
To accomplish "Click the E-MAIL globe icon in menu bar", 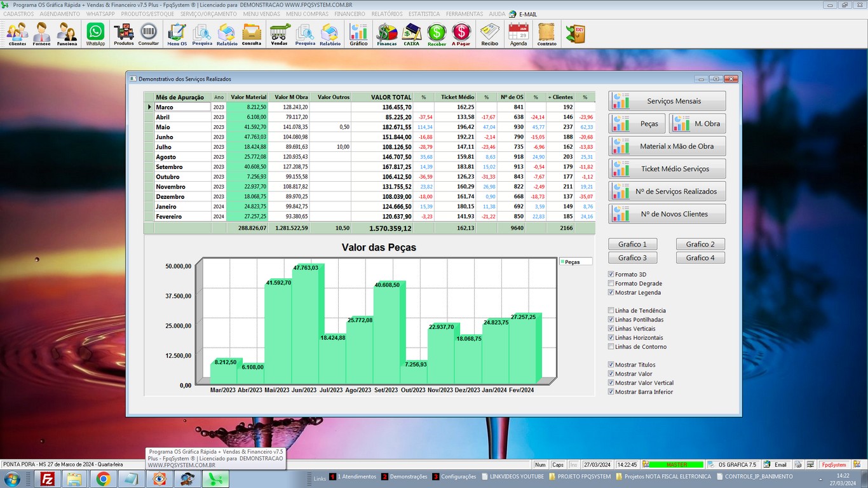I will 513,14.
